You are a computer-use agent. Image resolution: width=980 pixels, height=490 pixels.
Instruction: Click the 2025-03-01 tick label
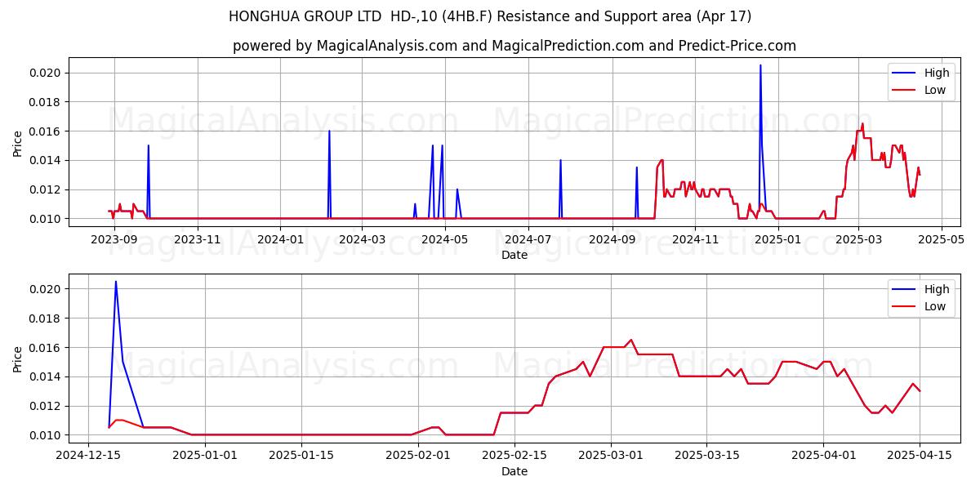pyautogui.click(x=611, y=456)
